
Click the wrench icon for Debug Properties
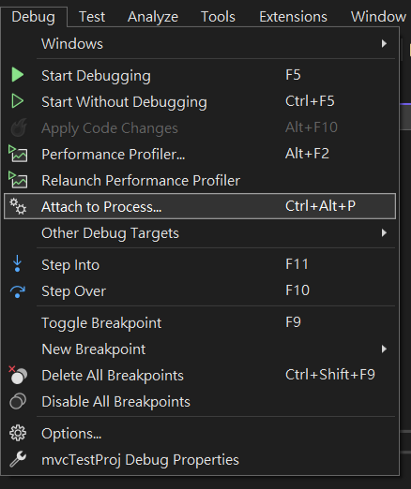[18, 459]
